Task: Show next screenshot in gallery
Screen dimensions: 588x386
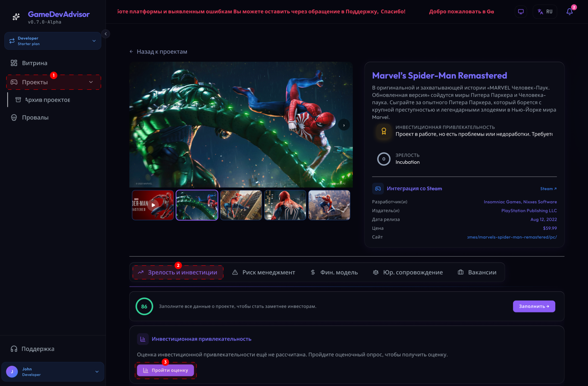Action: pos(344,125)
